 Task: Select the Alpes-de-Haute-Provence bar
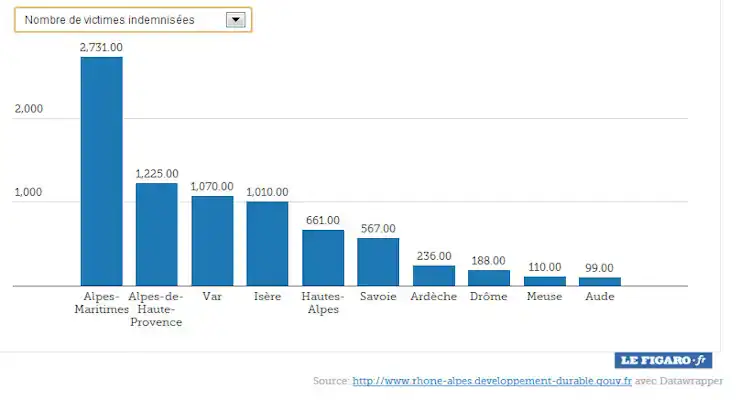click(x=156, y=234)
